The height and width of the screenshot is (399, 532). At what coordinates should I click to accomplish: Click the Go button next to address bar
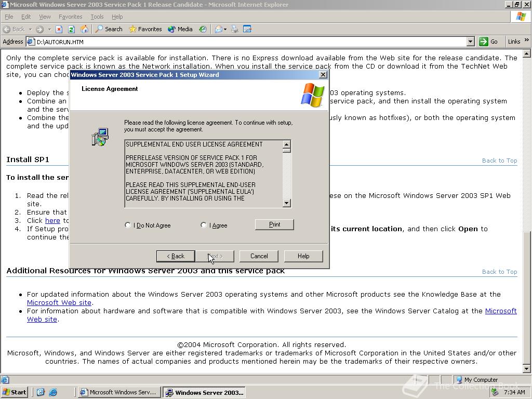488,42
